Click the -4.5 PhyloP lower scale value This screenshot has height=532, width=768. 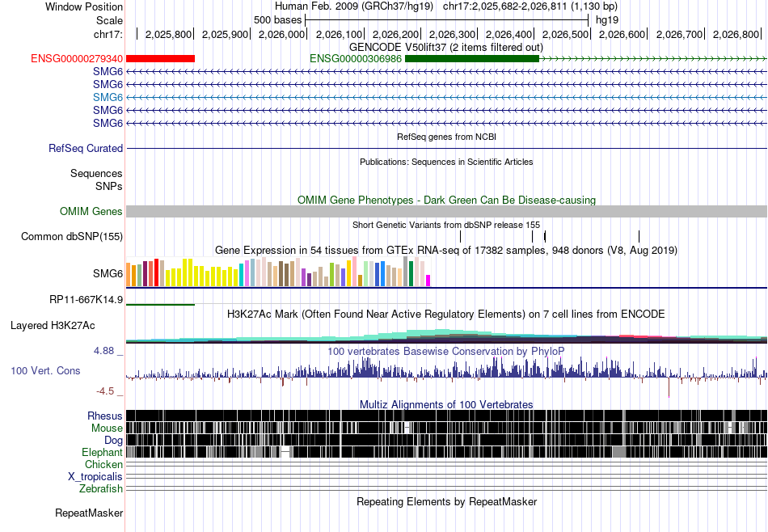point(105,391)
